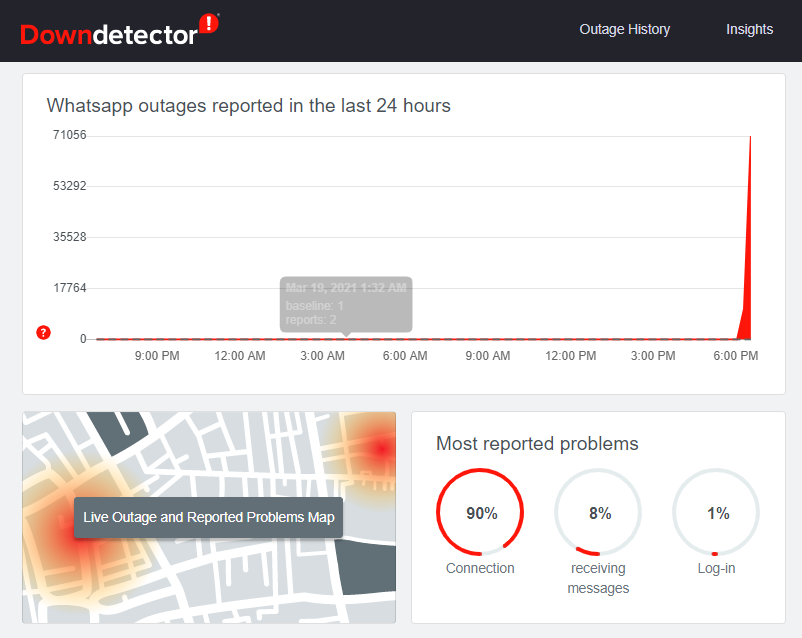Image resolution: width=802 pixels, height=638 pixels.
Task: Open the Outage History page
Action: point(625,30)
